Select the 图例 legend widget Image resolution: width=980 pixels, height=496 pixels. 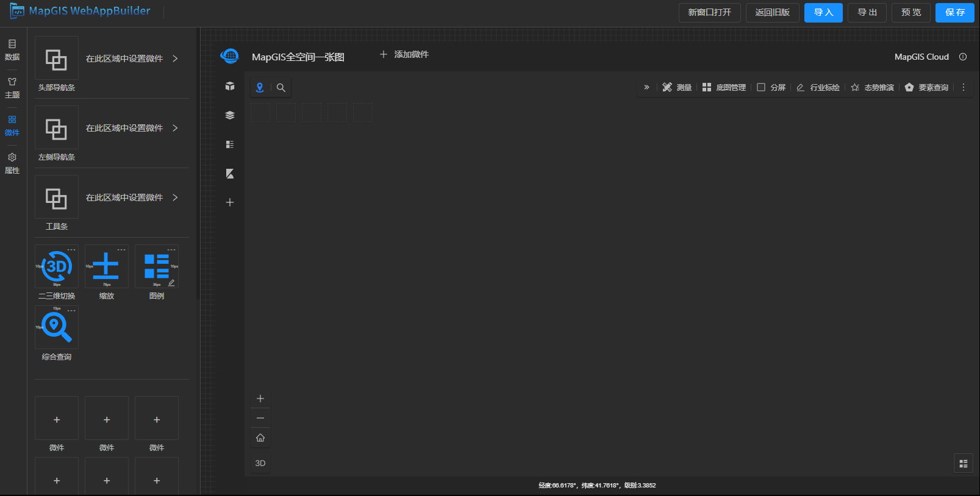coord(157,266)
